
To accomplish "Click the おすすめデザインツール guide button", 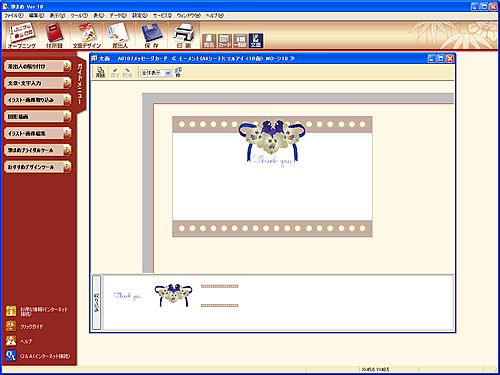I will click(x=38, y=167).
